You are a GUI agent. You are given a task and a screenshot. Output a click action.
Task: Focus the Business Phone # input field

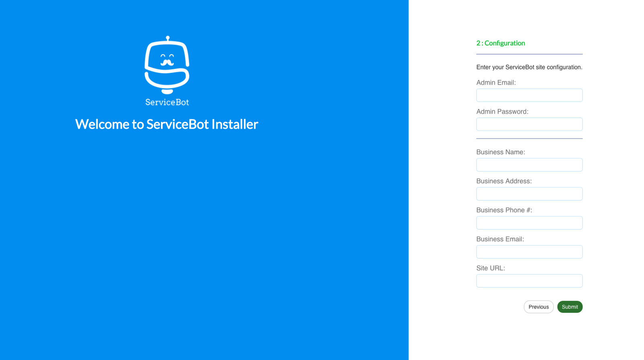tap(529, 223)
